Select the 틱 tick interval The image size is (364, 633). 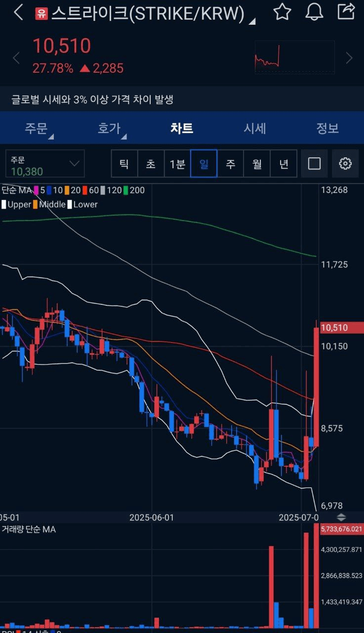(124, 164)
